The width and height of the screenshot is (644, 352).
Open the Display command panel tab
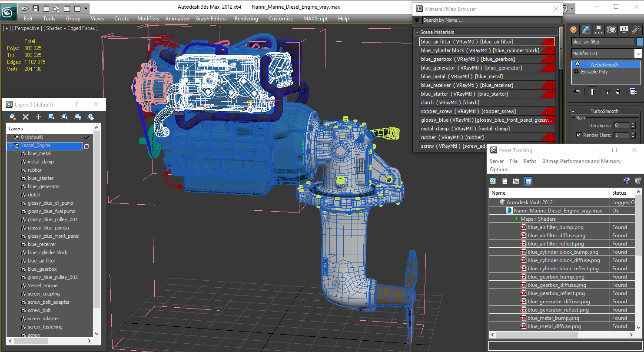(x=624, y=30)
